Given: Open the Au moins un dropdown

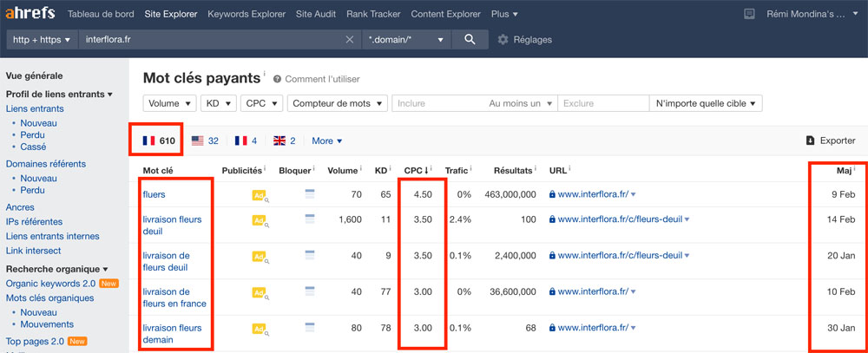Looking at the screenshot, I should (x=521, y=103).
